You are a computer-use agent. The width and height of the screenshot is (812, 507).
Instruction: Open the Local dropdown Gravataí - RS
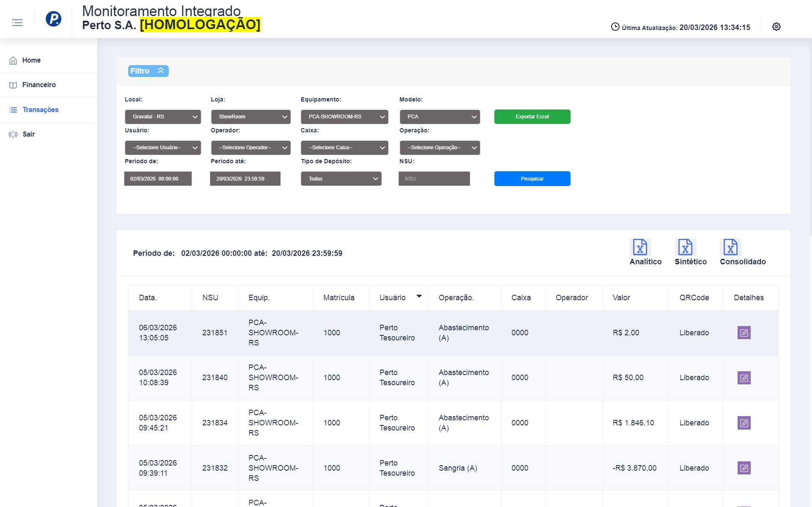pyautogui.click(x=163, y=117)
